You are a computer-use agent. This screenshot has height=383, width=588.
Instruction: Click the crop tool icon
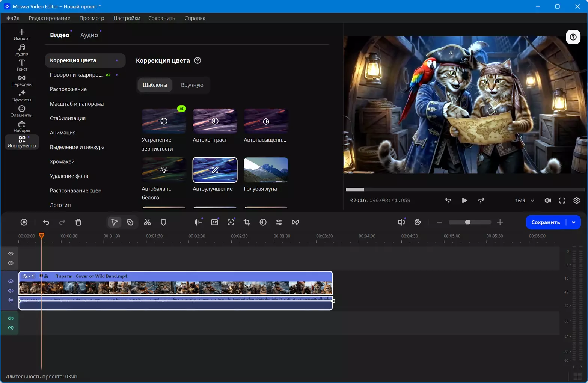click(x=247, y=222)
